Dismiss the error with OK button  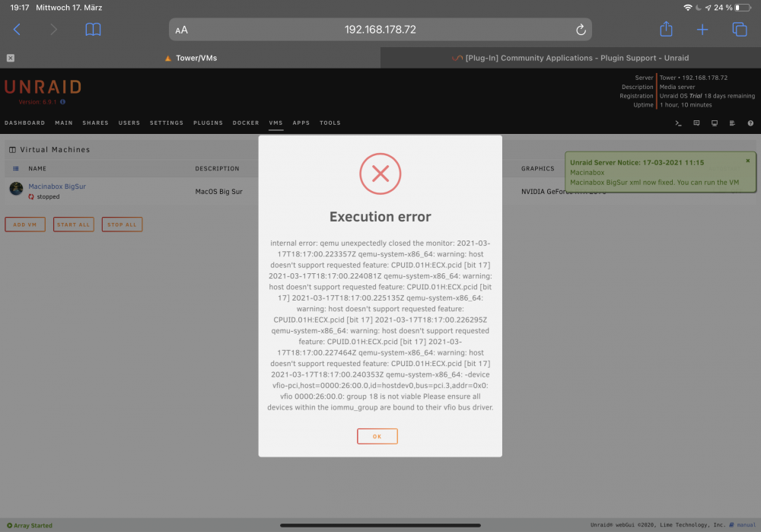[x=377, y=436]
